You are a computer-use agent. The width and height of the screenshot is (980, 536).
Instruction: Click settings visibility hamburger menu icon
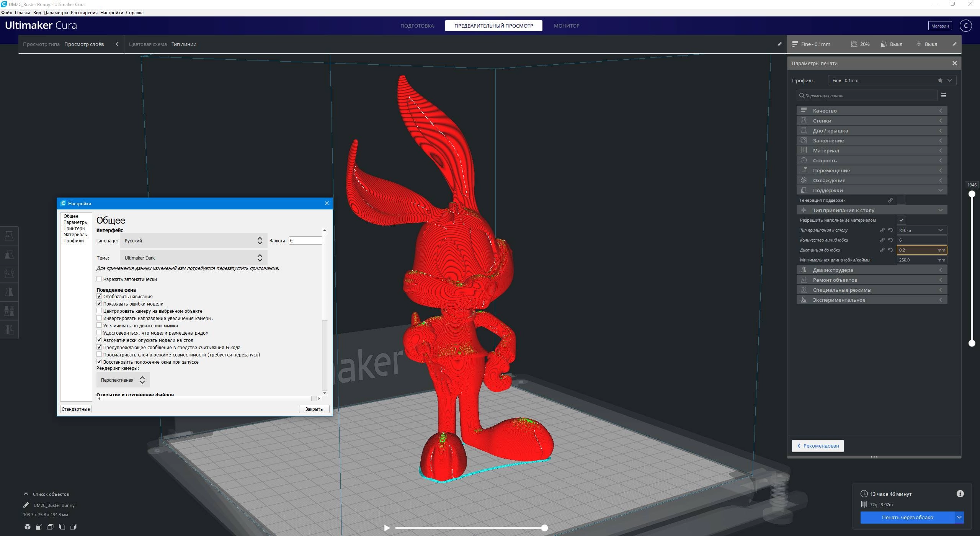point(944,95)
